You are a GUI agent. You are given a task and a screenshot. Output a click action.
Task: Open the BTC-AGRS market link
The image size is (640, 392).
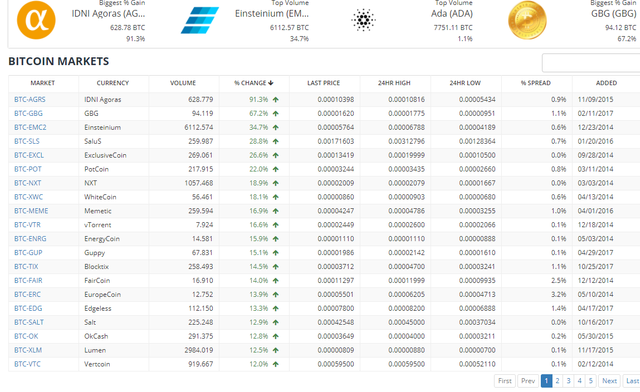click(30, 100)
